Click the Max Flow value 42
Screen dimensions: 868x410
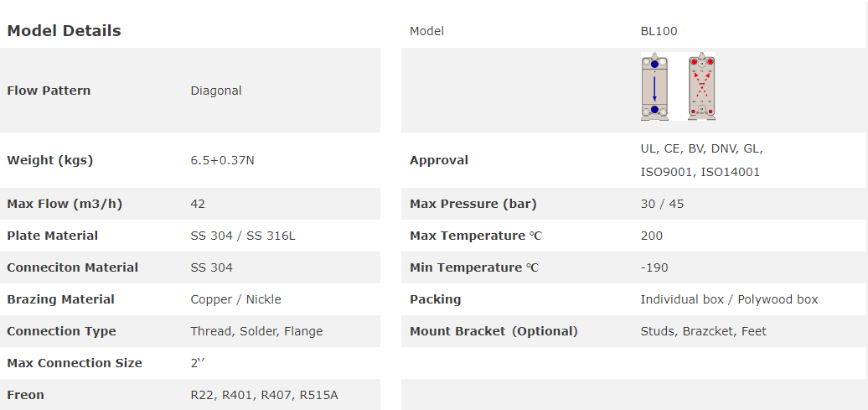(x=198, y=204)
